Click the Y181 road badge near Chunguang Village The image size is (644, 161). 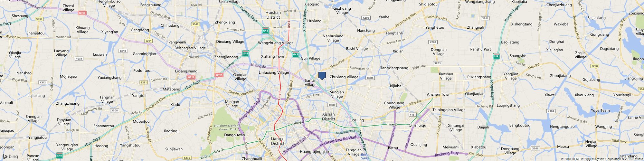click(x=412, y=115)
